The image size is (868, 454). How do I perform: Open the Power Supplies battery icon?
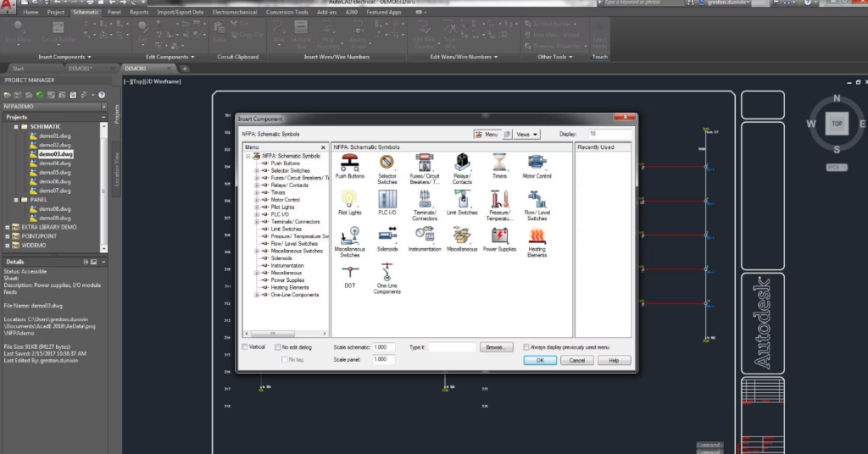point(499,236)
